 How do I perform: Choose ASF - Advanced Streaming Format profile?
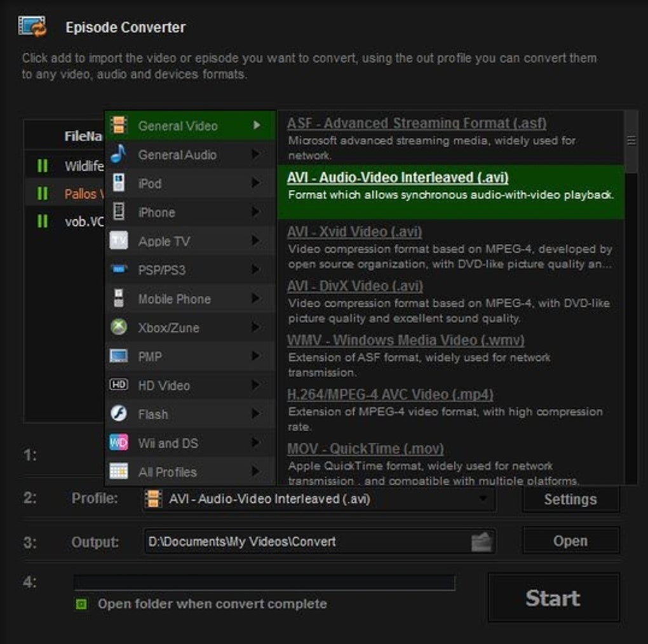(450, 138)
